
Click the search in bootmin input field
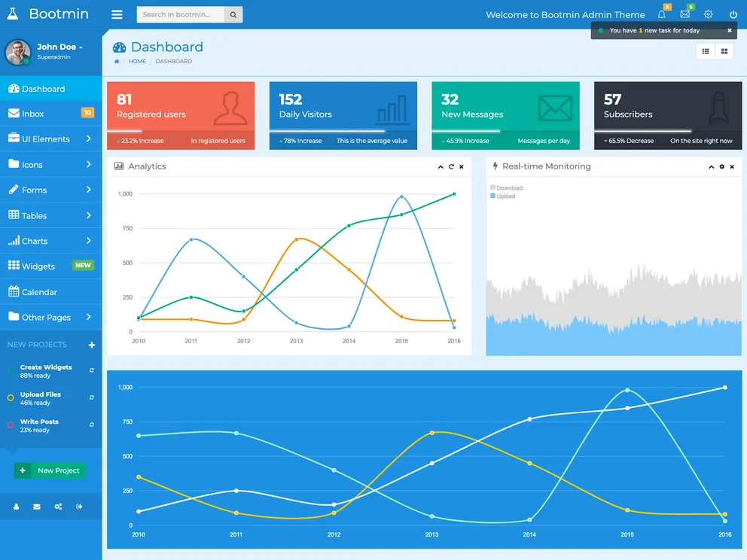180,14
